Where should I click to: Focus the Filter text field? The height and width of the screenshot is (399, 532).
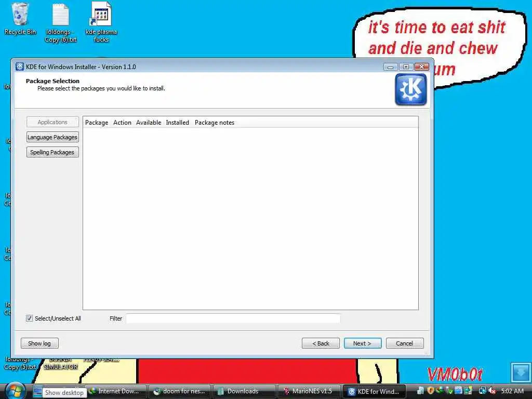click(x=233, y=318)
